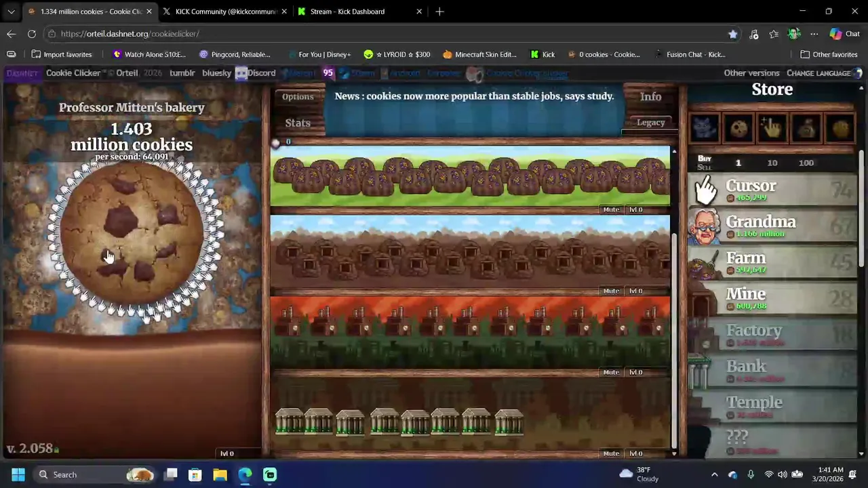This screenshot has width=868, height=488.
Task: Mute the Bank building row
Action: click(611, 453)
